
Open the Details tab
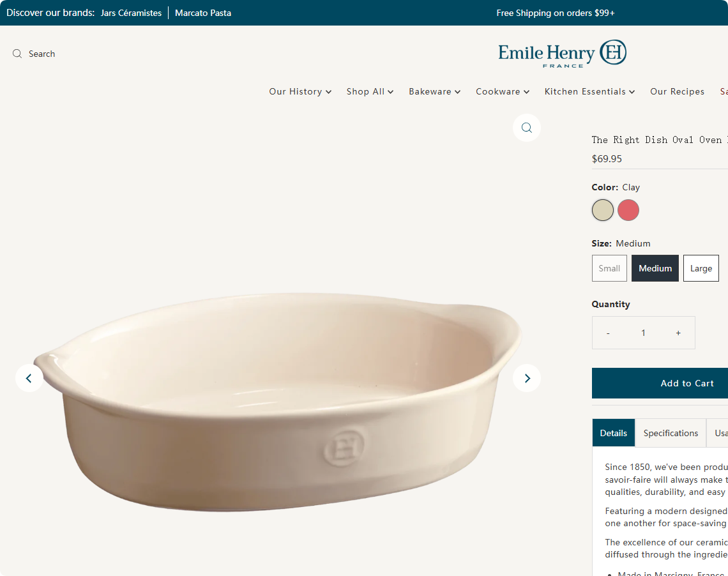coord(613,433)
